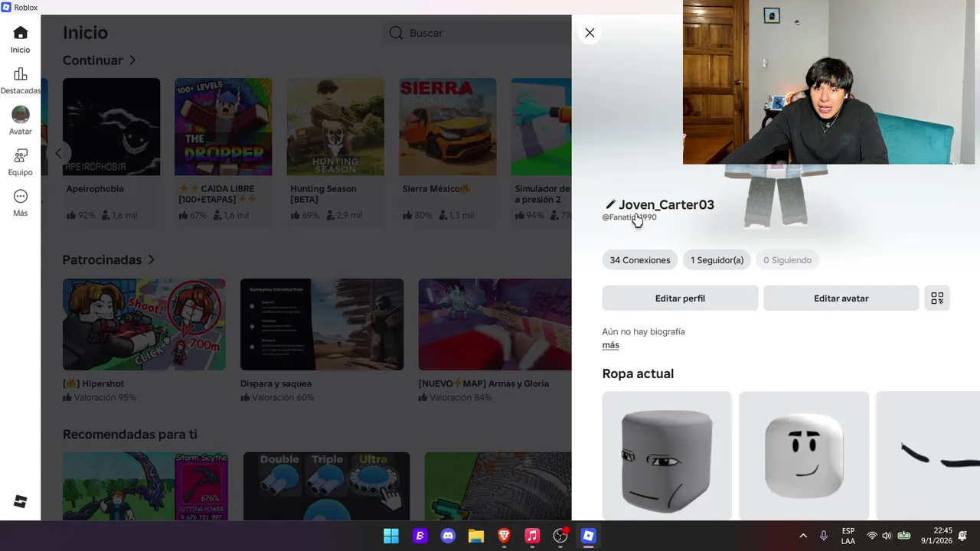
Task: Open volume control in system tray
Action: (x=887, y=536)
